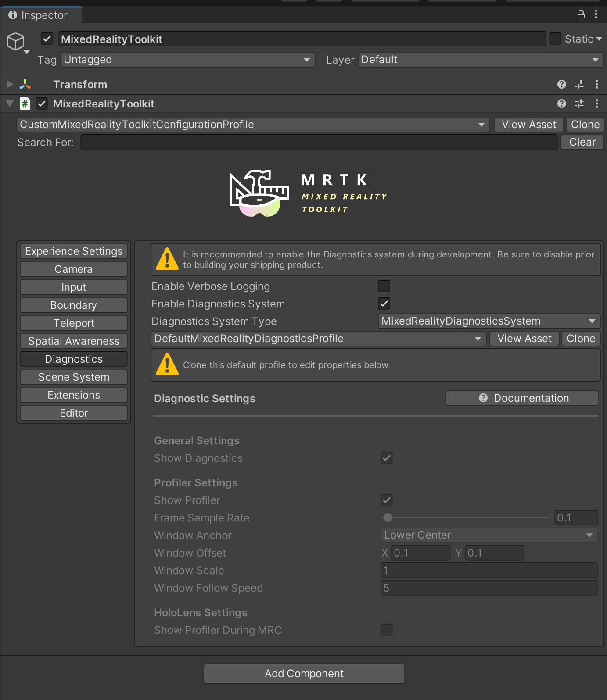Open the Tag dropdown showing Untagged
The image size is (607, 700).
(x=188, y=60)
